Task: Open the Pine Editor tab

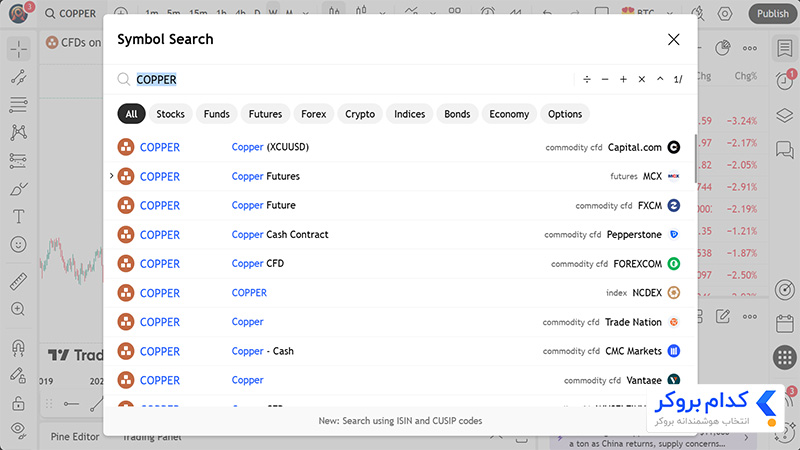Action: [x=74, y=437]
